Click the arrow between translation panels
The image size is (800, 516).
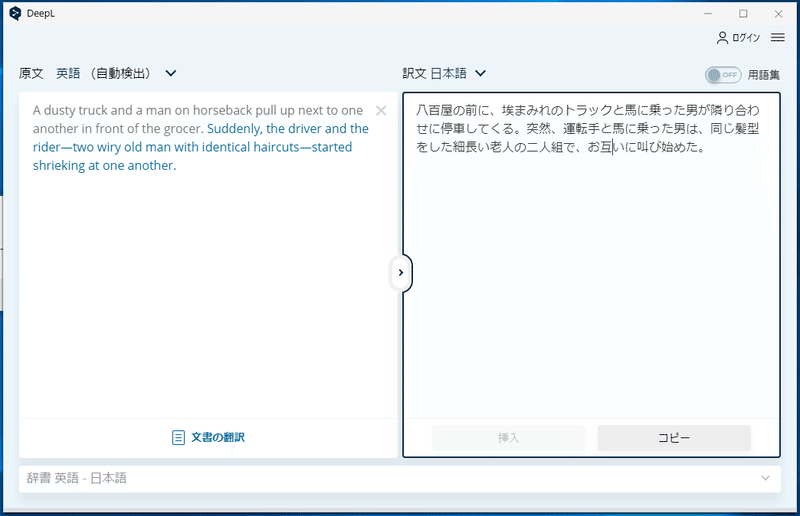click(401, 273)
